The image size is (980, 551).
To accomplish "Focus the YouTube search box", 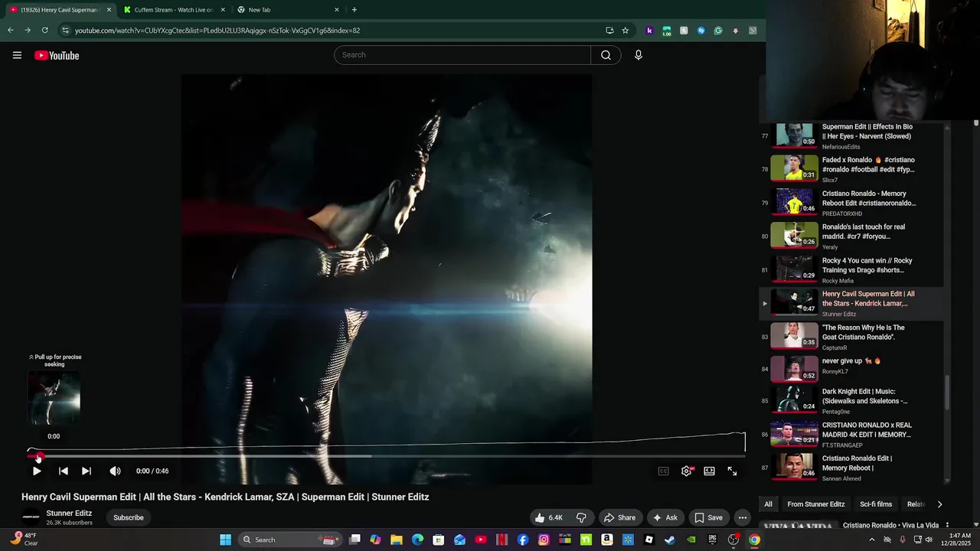I will click(x=462, y=55).
